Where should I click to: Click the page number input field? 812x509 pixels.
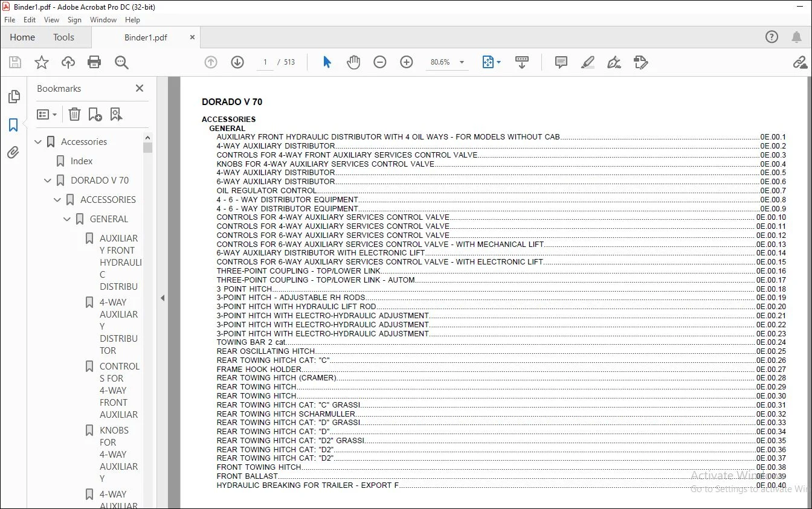point(265,62)
